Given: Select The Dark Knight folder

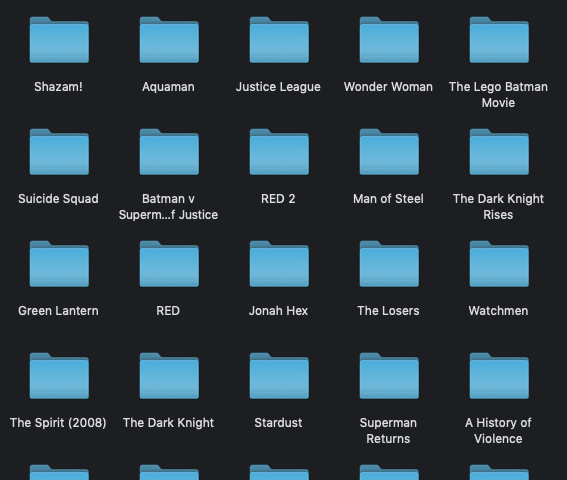Looking at the screenshot, I should (x=169, y=376).
